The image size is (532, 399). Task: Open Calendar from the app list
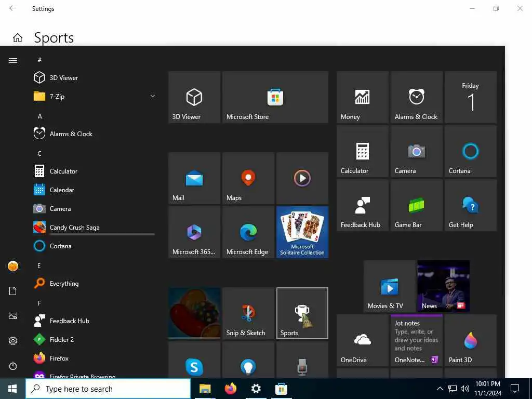tap(94, 190)
